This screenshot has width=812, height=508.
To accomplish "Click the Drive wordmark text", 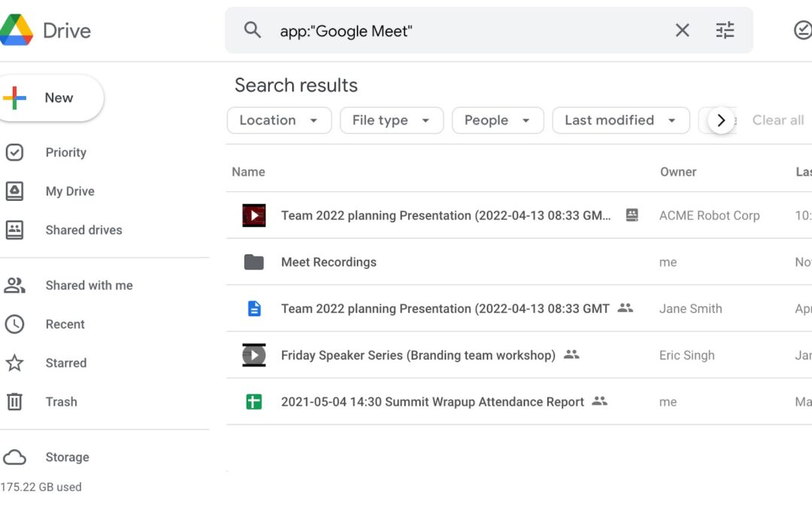I will [67, 31].
